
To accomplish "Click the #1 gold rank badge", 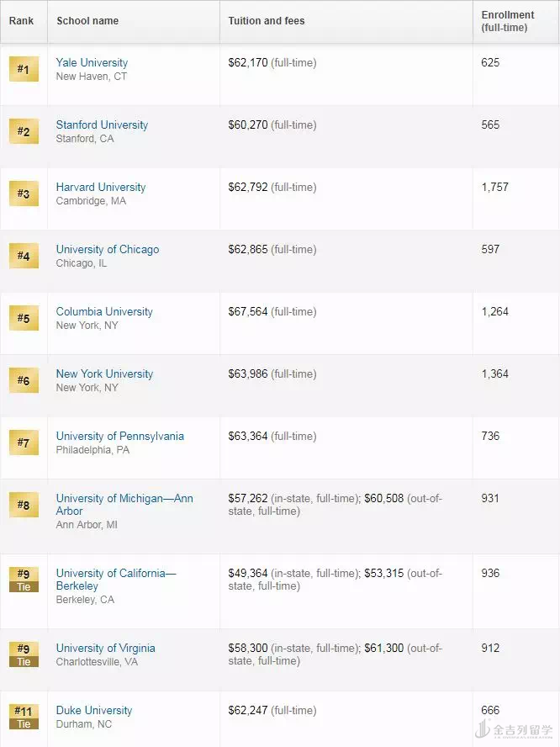I will coord(24,69).
